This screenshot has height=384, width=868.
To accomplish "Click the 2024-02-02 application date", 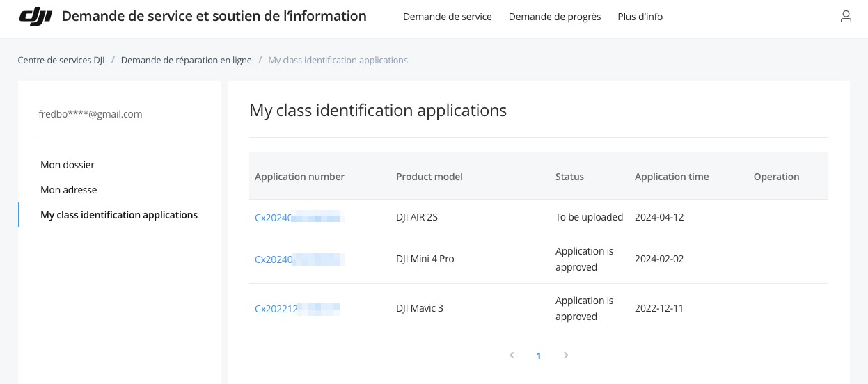I will (x=659, y=259).
